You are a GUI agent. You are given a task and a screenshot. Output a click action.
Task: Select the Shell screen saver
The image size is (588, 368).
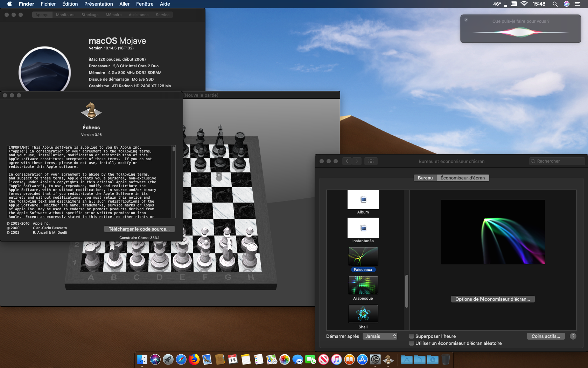click(x=363, y=317)
